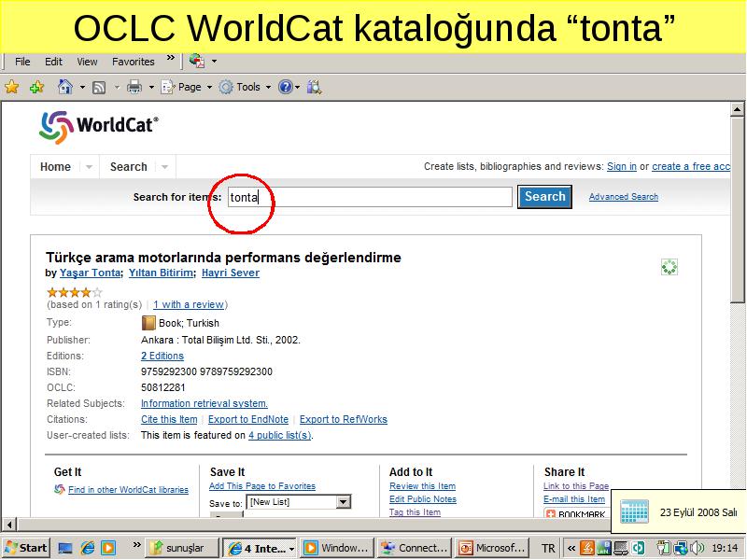Click the green loading spinner icon in record
Screen dimensions: 747x560
tap(669, 267)
